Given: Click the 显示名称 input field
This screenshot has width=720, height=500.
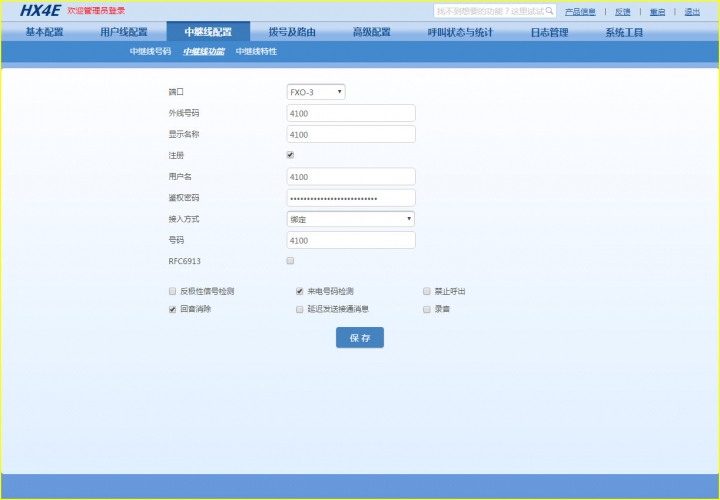Looking at the screenshot, I should (351, 135).
